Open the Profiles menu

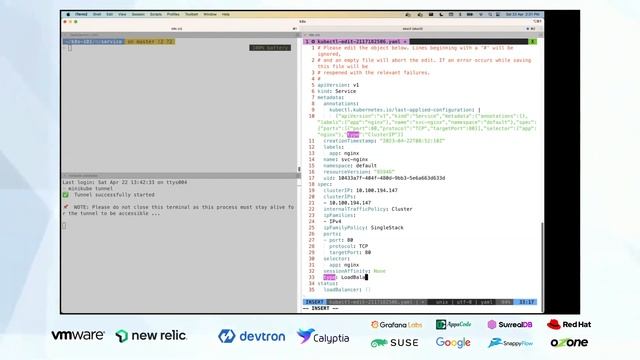173,14
